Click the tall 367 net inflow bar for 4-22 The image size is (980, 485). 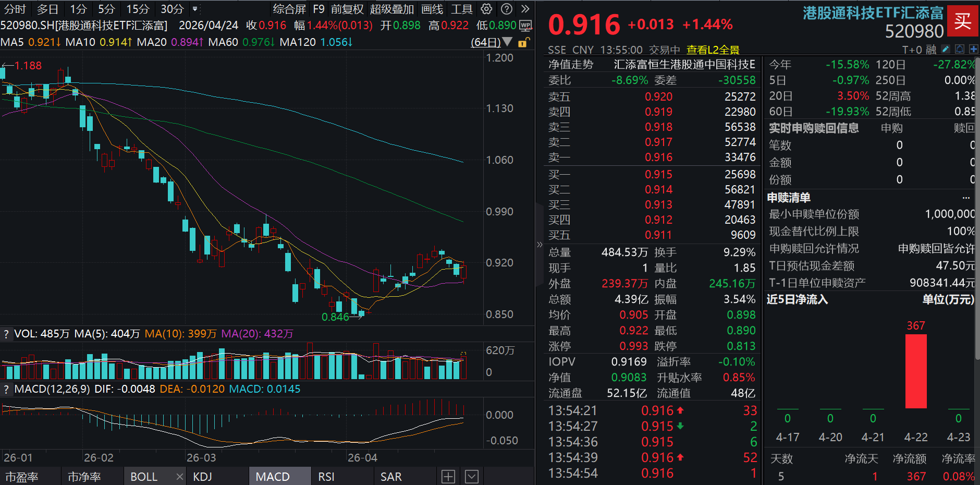tap(916, 370)
